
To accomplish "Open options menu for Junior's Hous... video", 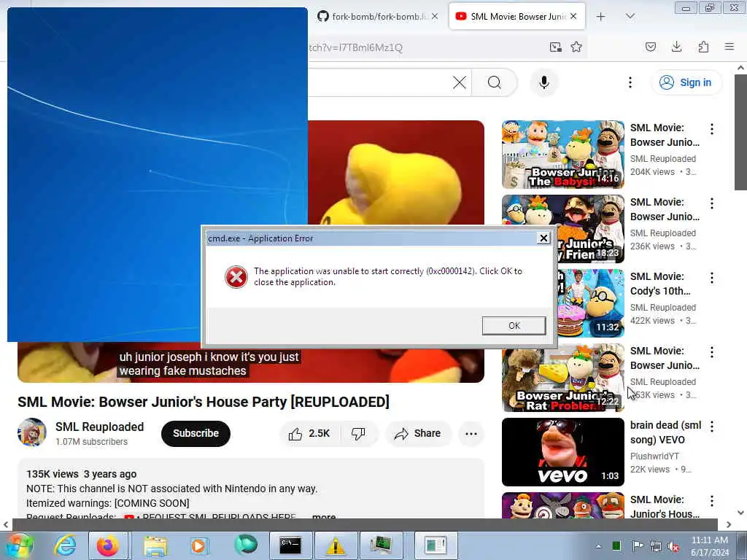I will [712, 500].
